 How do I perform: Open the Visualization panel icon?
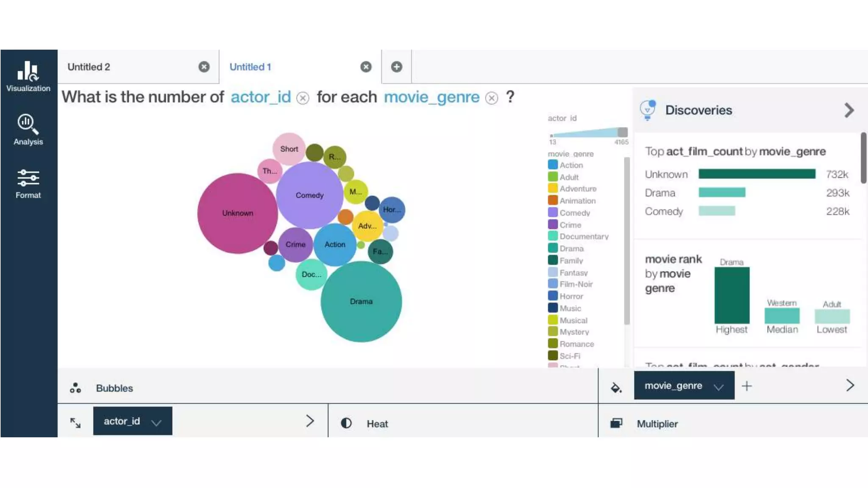click(x=28, y=71)
